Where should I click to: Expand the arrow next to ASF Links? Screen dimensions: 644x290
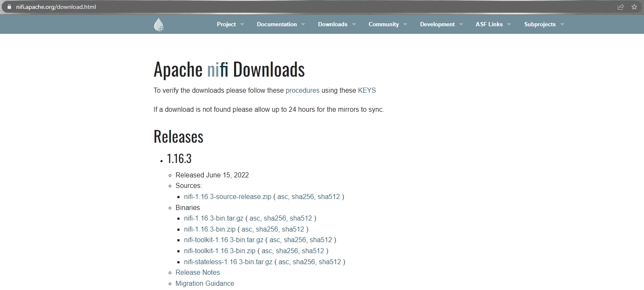(509, 25)
